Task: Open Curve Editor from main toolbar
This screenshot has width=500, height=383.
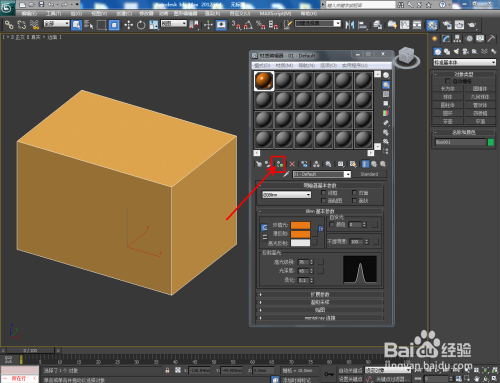Action: click(405, 25)
